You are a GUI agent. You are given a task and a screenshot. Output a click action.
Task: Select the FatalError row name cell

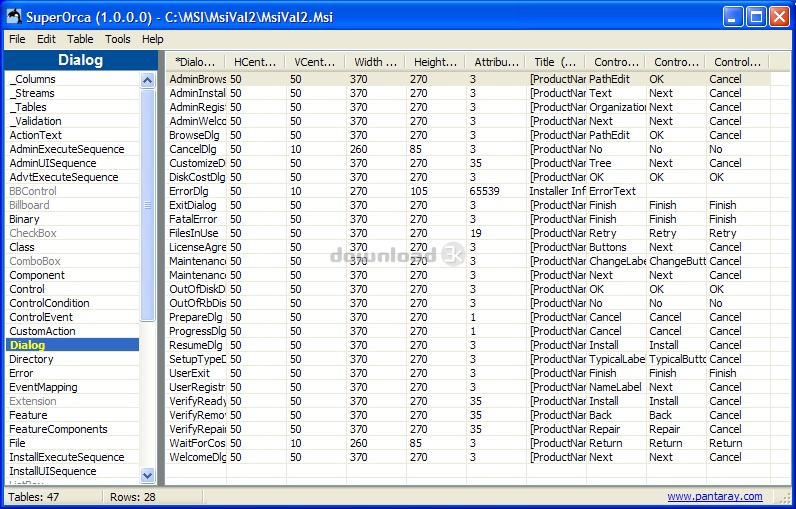(x=196, y=219)
